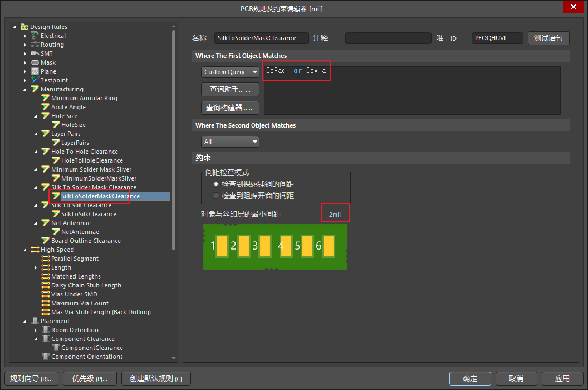Screen dimensions: 588x390
Task: Click the LayerPairs rule icon
Action: click(56, 143)
